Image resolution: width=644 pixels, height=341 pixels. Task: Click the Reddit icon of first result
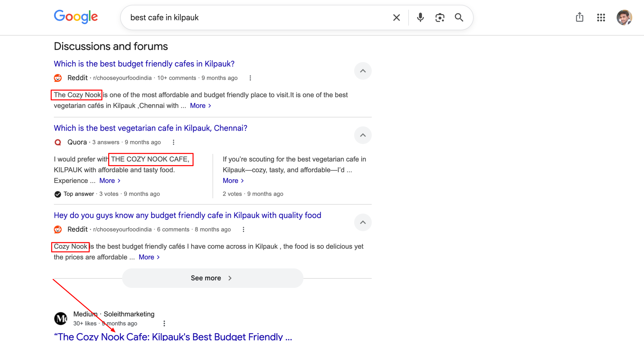(x=58, y=78)
